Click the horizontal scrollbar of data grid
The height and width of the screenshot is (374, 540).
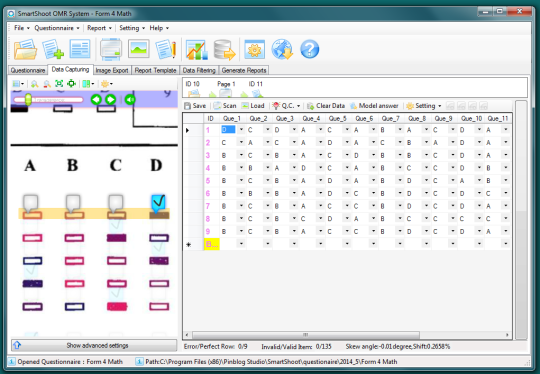306,335
